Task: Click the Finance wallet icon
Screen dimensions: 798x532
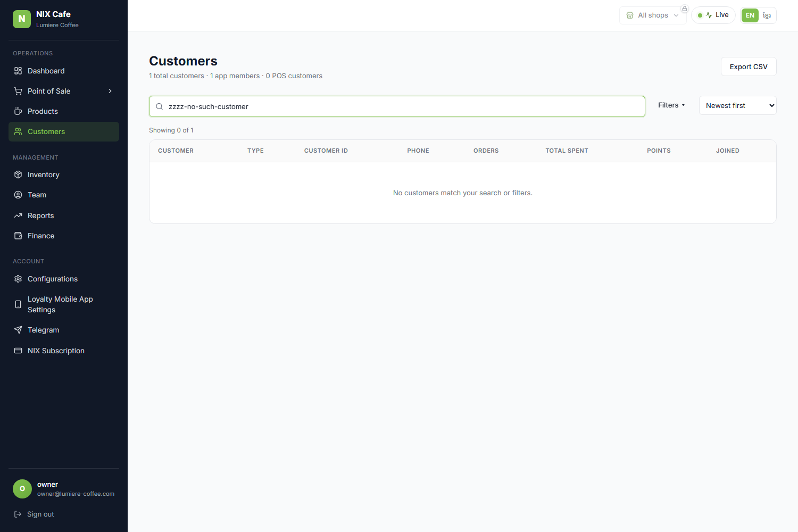Action: pyautogui.click(x=18, y=236)
